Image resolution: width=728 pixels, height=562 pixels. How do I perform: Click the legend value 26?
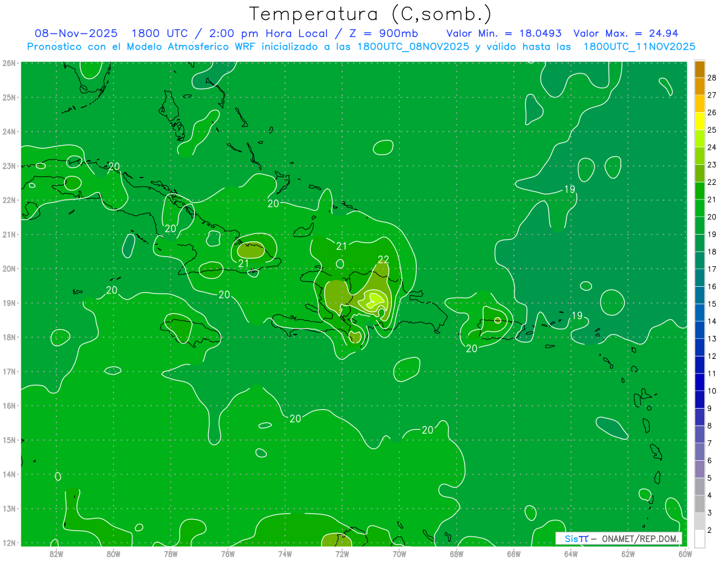[x=712, y=112]
